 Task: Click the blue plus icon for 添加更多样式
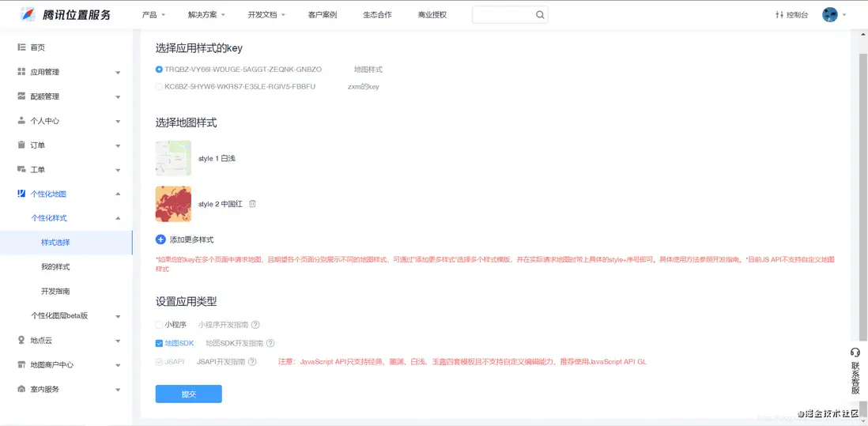(x=160, y=239)
